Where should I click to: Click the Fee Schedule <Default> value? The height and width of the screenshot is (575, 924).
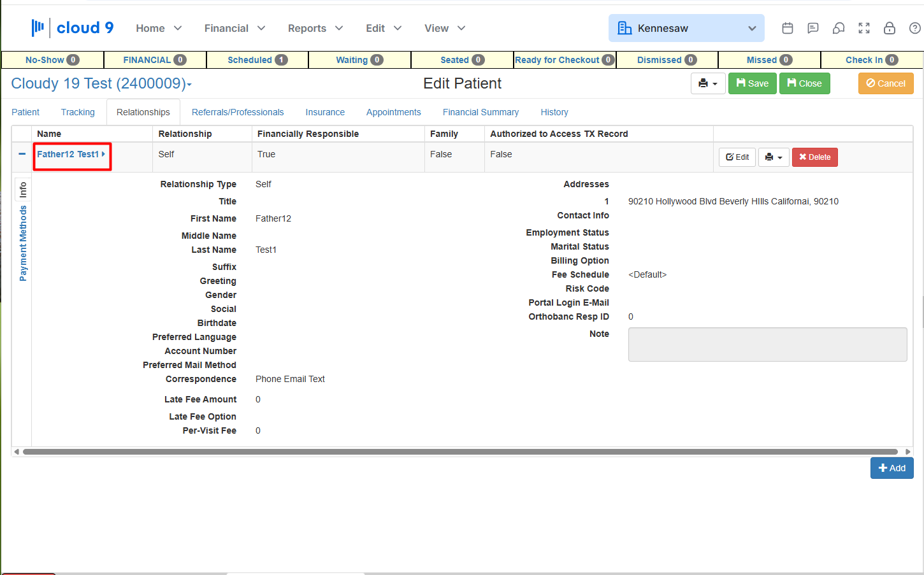[647, 274]
